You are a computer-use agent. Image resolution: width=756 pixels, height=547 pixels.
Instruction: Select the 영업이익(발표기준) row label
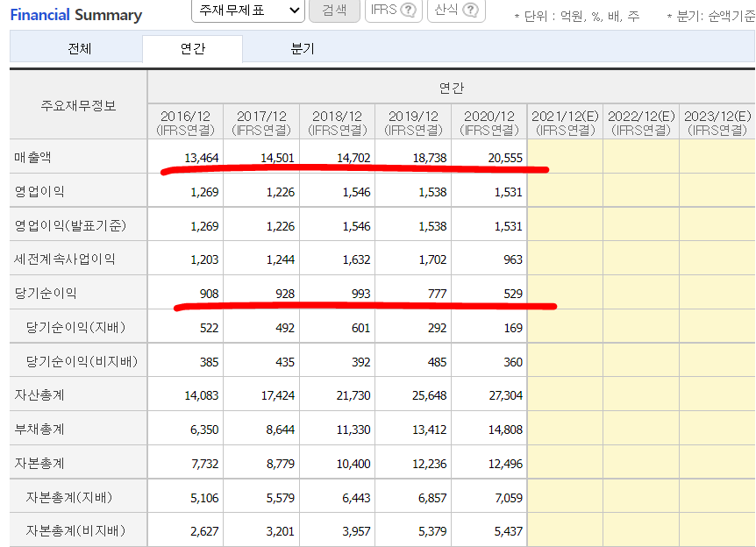(x=70, y=225)
